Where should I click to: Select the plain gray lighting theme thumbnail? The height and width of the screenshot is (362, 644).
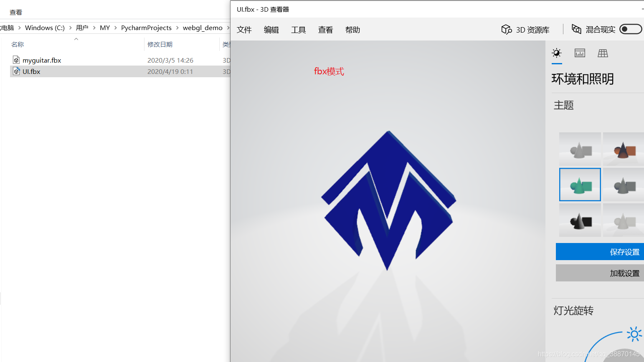(x=580, y=149)
